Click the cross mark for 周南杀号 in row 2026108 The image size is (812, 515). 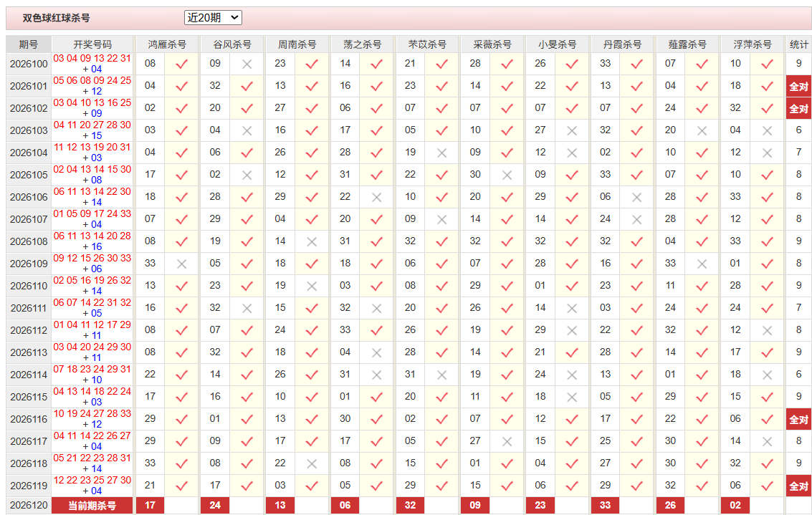click(312, 241)
